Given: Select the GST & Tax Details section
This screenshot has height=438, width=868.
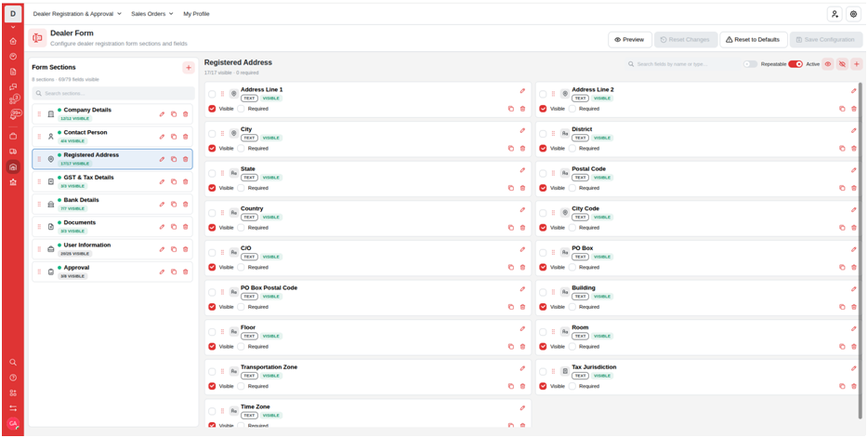Looking at the screenshot, I should pos(112,181).
